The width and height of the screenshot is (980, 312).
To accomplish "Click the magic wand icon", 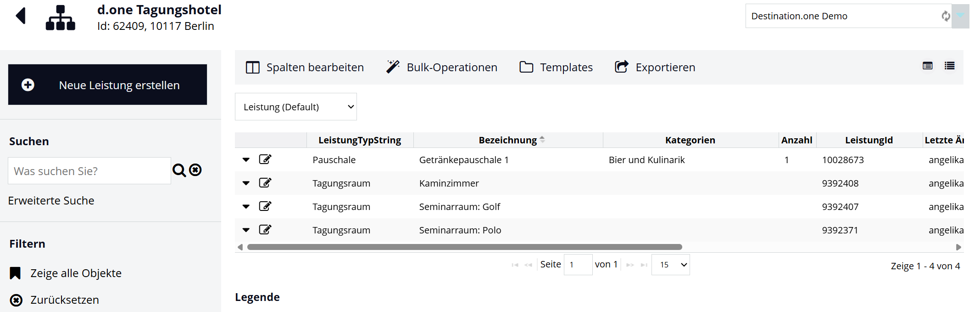I will (393, 67).
